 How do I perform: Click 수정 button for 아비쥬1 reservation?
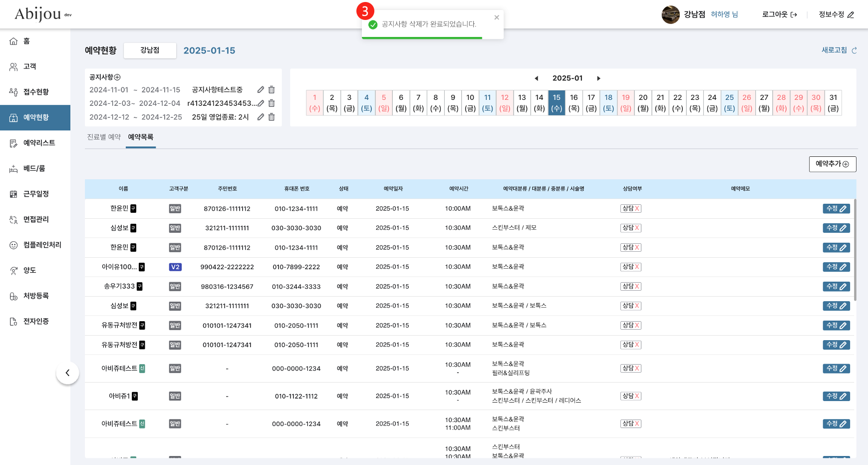(x=836, y=396)
